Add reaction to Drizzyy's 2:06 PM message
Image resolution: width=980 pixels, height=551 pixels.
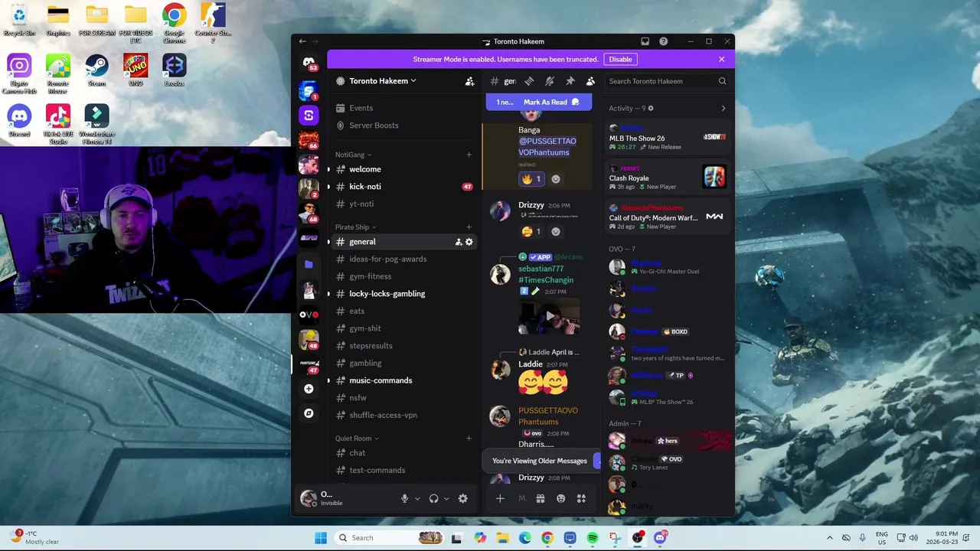point(556,231)
